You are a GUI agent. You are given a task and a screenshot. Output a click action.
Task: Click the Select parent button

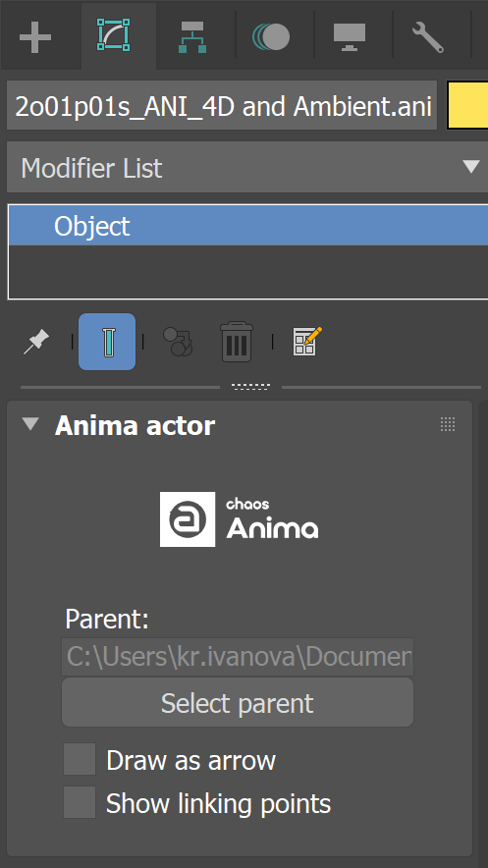click(238, 702)
